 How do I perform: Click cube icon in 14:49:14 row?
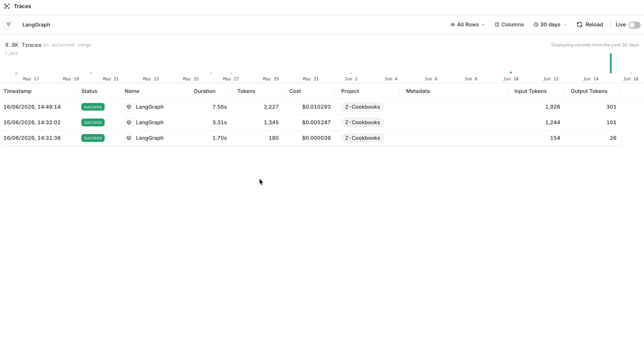click(x=129, y=107)
